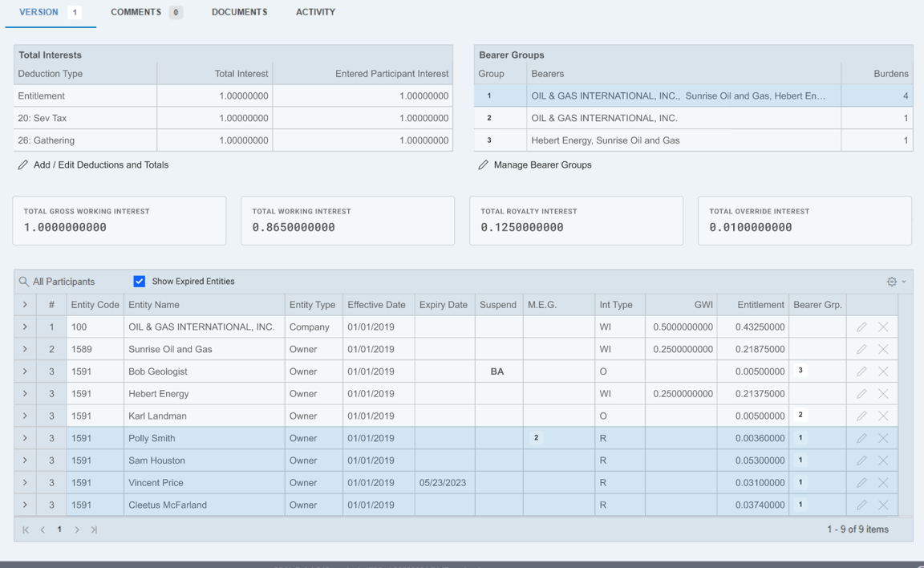Image resolution: width=924 pixels, height=568 pixels.
Task: Select the 26: Gathering deduction row
Action: coord(233,140)
